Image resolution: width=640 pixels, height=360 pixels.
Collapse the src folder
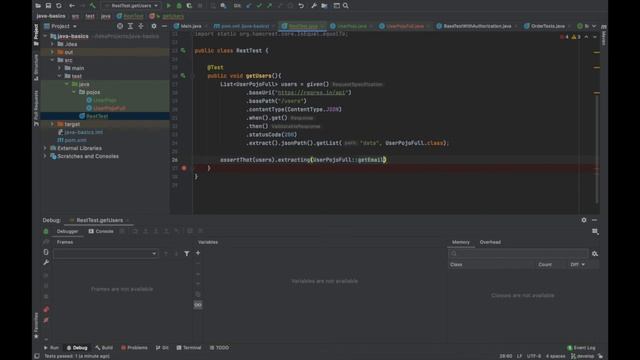pos(53,60)
